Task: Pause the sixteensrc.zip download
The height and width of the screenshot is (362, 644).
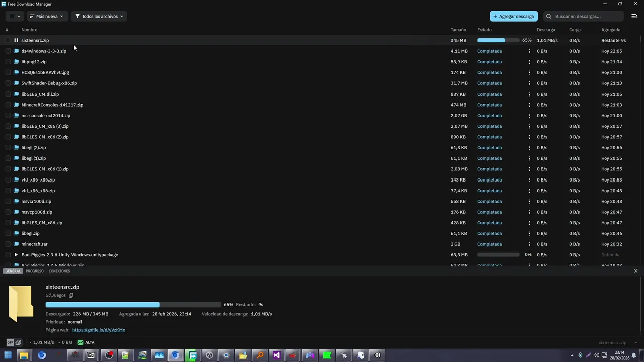Action: pos(16,40)
